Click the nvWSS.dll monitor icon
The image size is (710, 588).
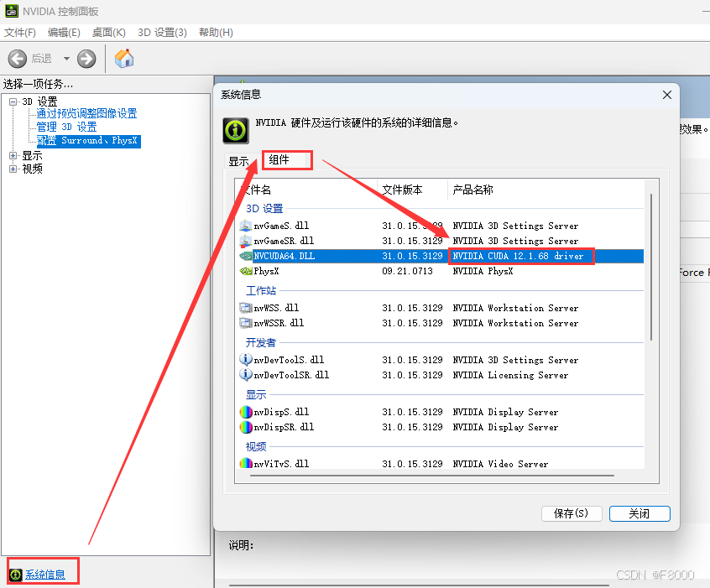(x=245, y=308)
